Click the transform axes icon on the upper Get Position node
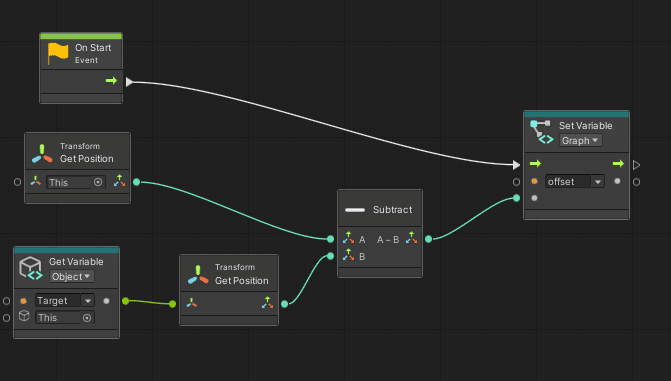This screenshot has height=381, width=671. click(x=42, y=155)
